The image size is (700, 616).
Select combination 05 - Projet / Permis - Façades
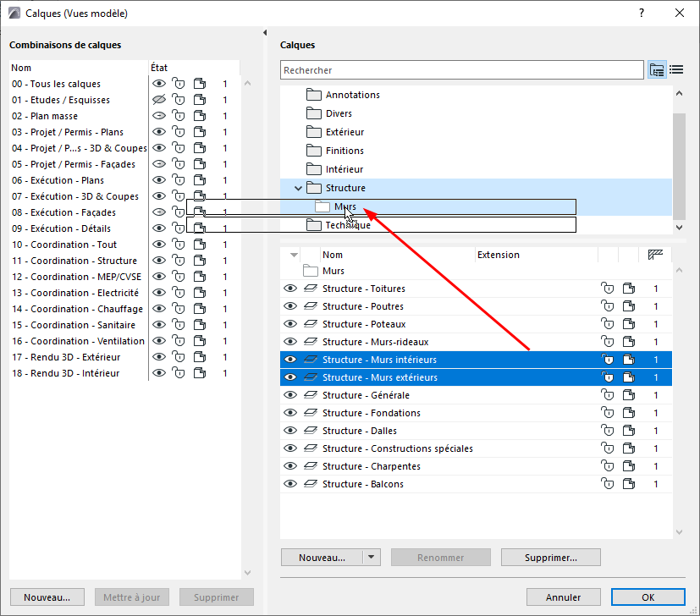(x=73, y=164)
